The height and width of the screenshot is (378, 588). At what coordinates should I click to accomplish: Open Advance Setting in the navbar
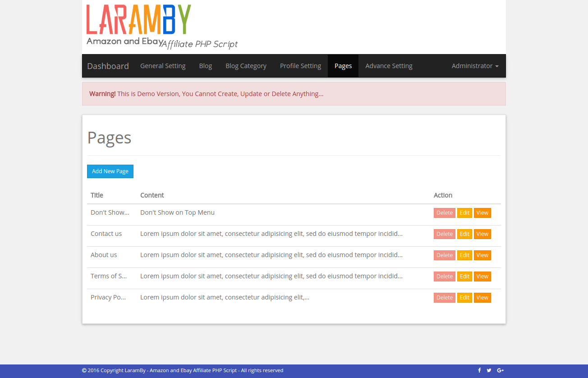[389, 66]
